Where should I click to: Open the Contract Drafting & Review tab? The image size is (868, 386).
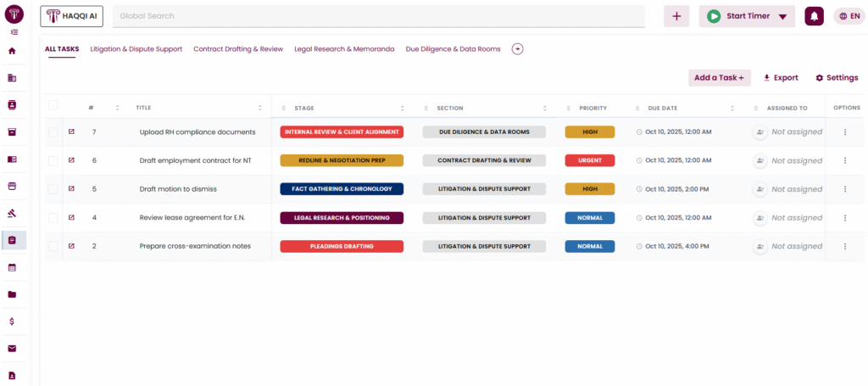[x=238, y=49]
